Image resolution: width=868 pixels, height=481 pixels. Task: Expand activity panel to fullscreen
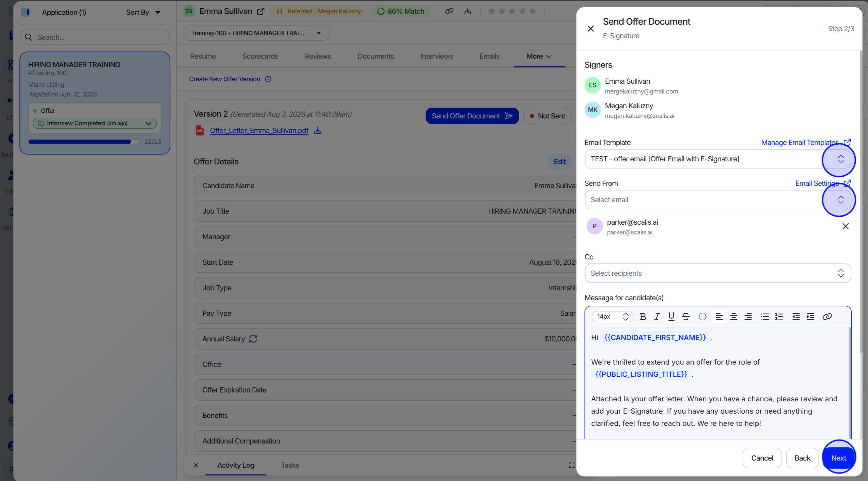tap(571, 465)
